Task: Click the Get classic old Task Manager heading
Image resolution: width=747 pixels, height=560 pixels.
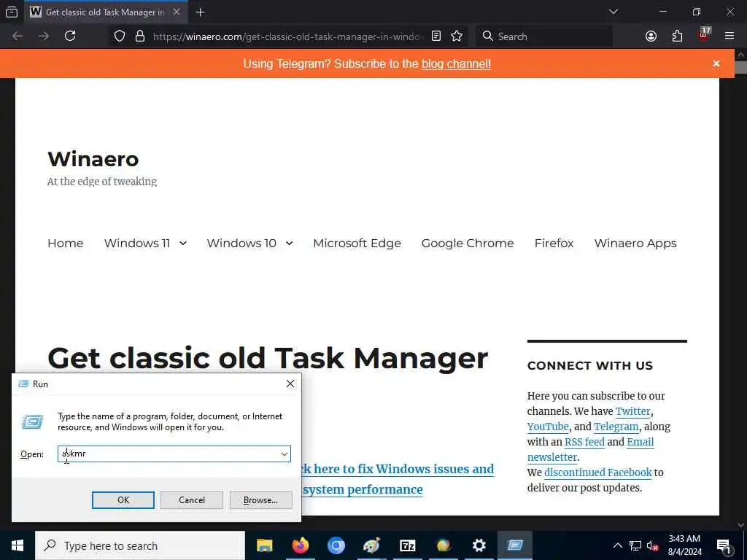Action: pos(268,358)
